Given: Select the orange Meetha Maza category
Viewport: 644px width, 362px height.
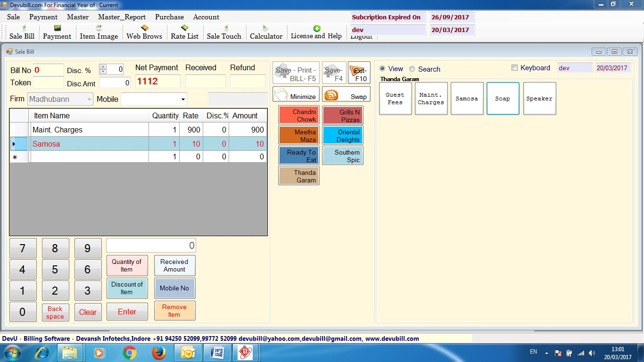Looking at the screenshot, I should pos(299,135).
